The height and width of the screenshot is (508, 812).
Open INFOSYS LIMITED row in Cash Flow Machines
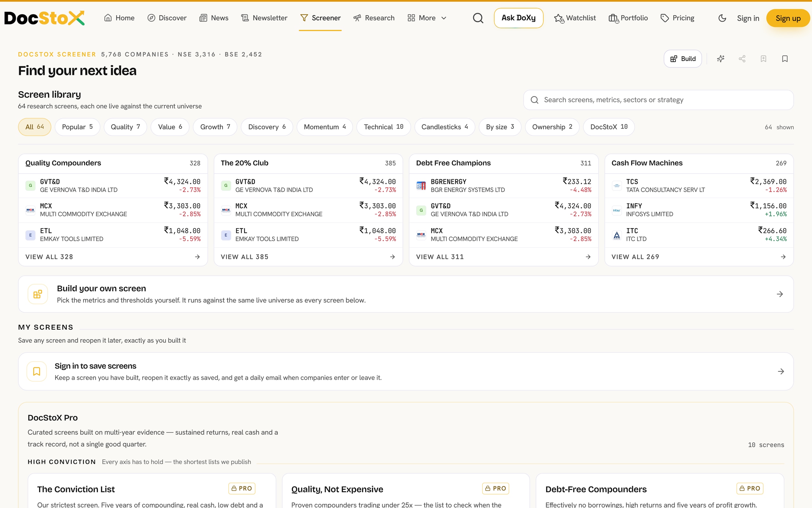699,210
